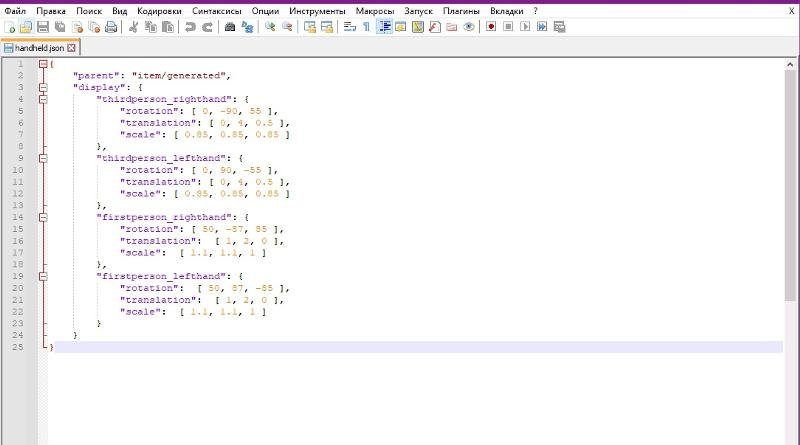Click the Play macro toolbar icon
800x445 pixels.
(x=525, y=27)
